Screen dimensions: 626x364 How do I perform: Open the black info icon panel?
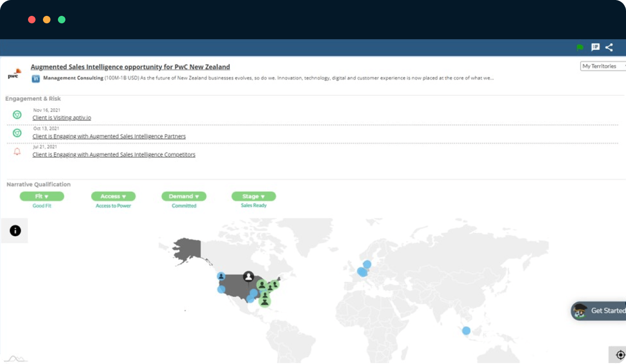click(15, 231)
